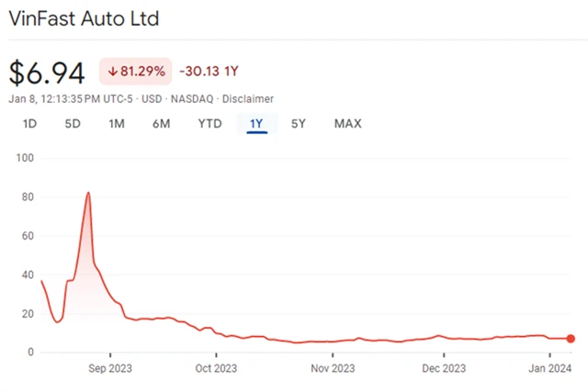Click the red down-arrow icon in percentage badge
This screenshot has height=392, width=588.
[x=112, y=72]
